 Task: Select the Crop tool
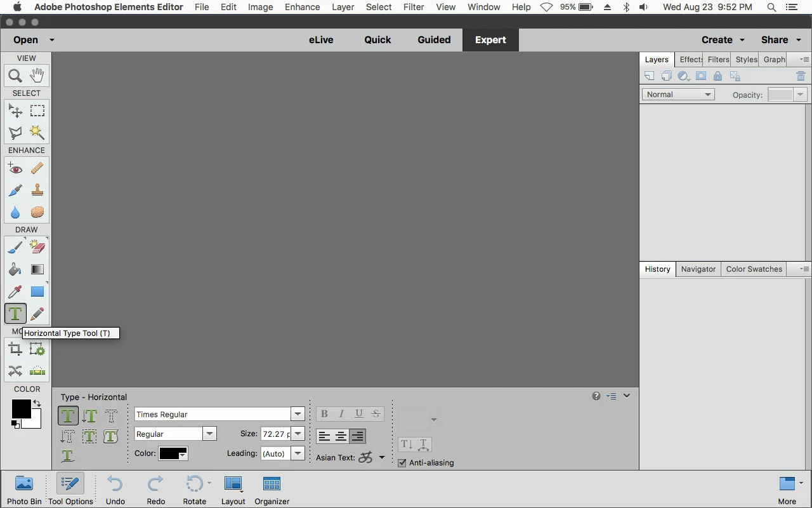pyautogui.click(x=15, y=349)
